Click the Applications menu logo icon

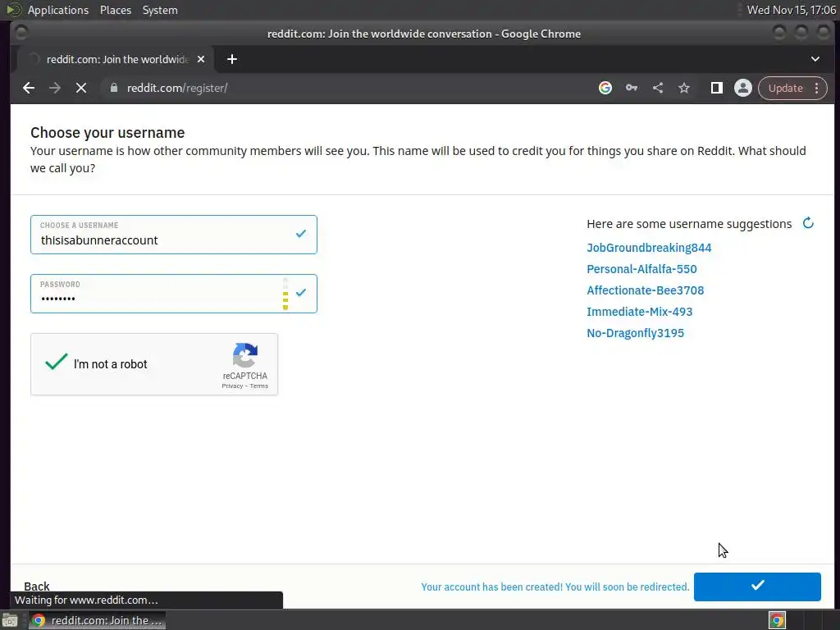tap(13, 10)
